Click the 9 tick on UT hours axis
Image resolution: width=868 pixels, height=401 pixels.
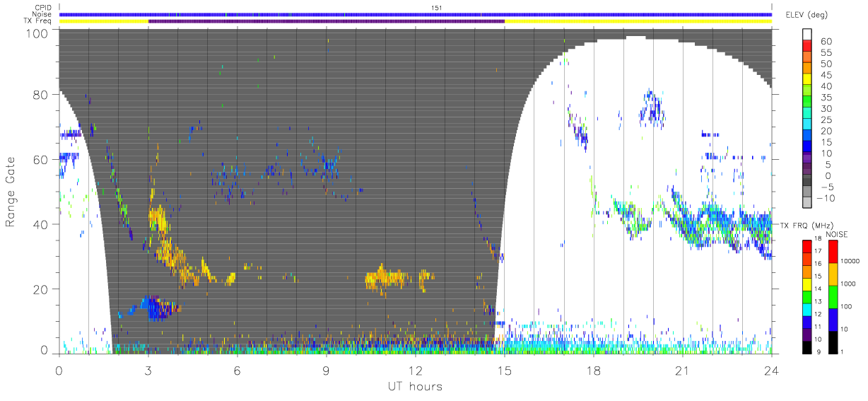(326, 370)
